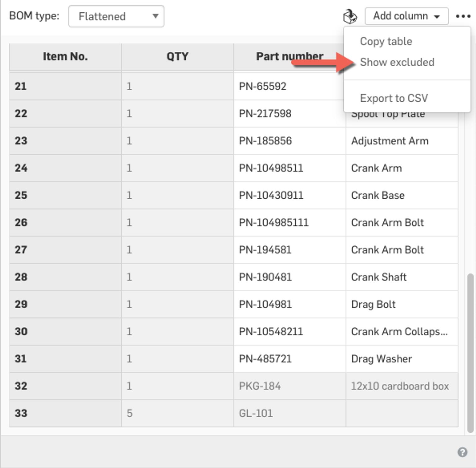The width and height of the screenshot is (476, 468).
Task: Click the QTY column header
Action: tap(177, 56)
